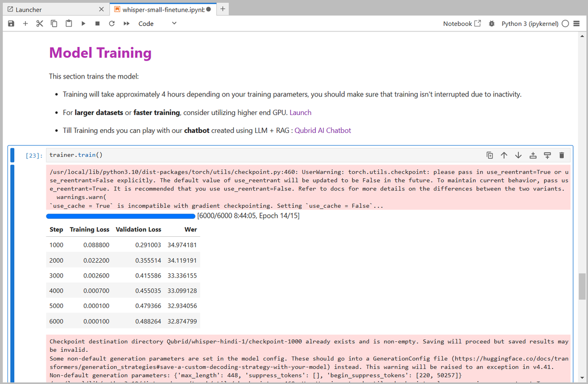Cut selected cell using scissors icon
588x384 pixels.
[40, 24]
